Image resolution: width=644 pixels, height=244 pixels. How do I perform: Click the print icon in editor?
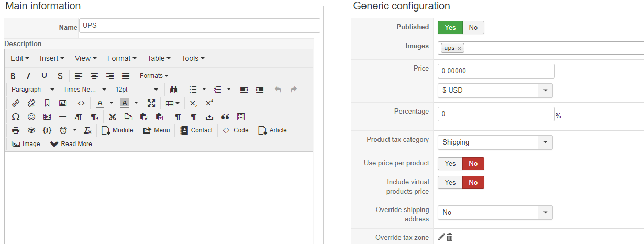[x=16, y=130]
